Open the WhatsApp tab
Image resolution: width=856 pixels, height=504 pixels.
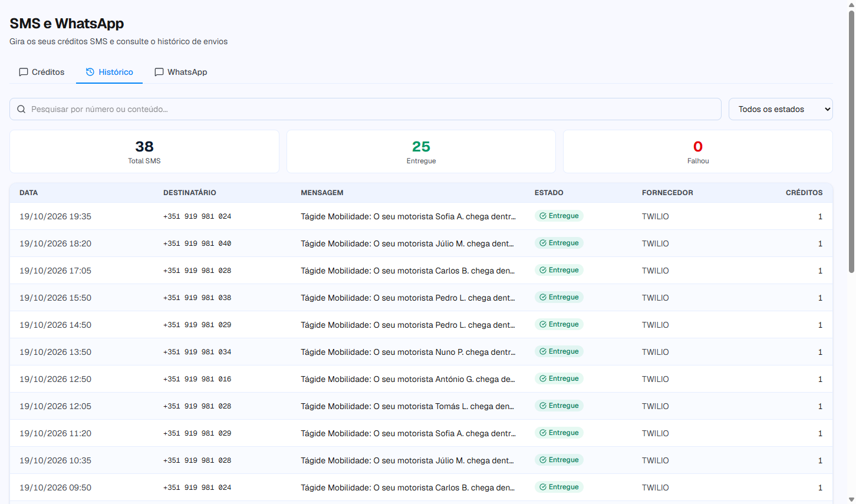[x=181, y=72]
